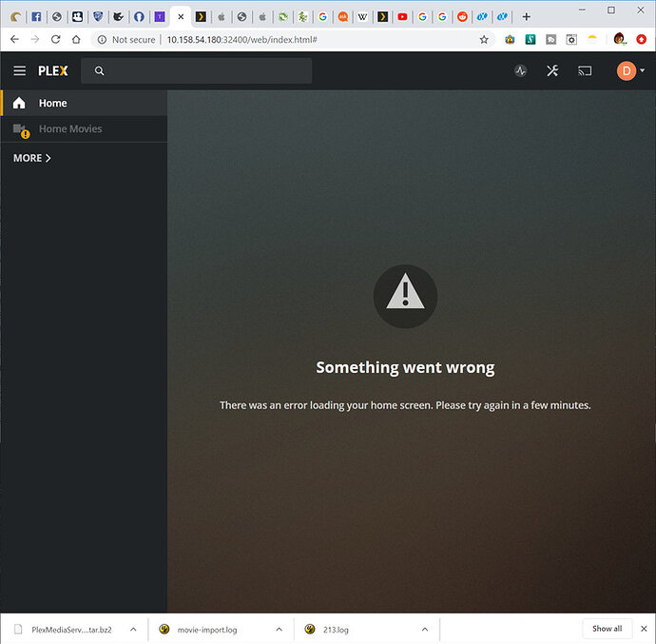The width and height of the screenshot is (656, 644).
Task: Switch to the YouTube tab
Action: (x=402, y=17)
